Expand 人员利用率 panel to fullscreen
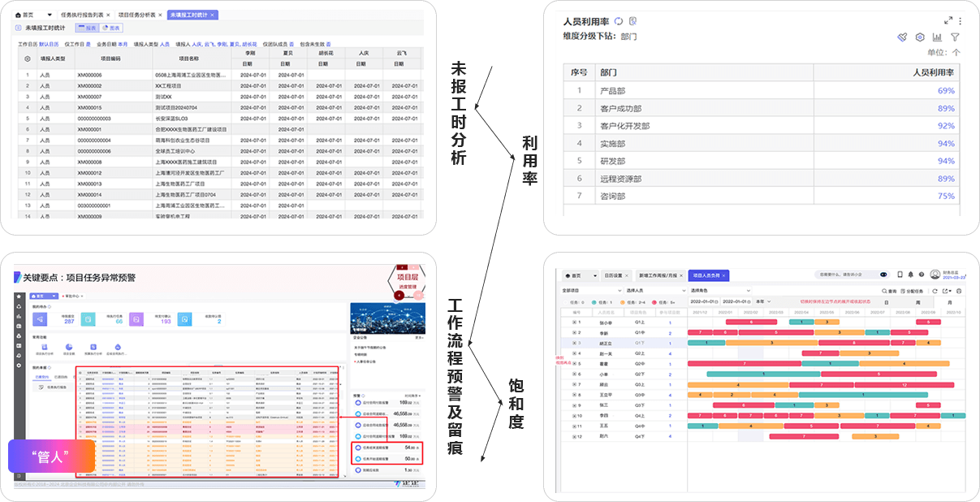980x502 pixels. point(948,21)
